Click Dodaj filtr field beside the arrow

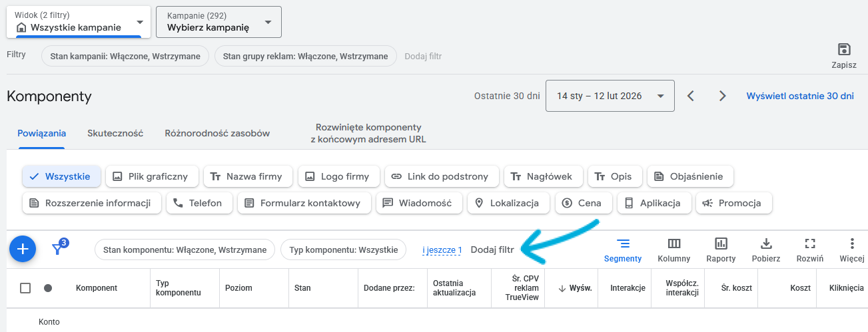pos(492,249)
